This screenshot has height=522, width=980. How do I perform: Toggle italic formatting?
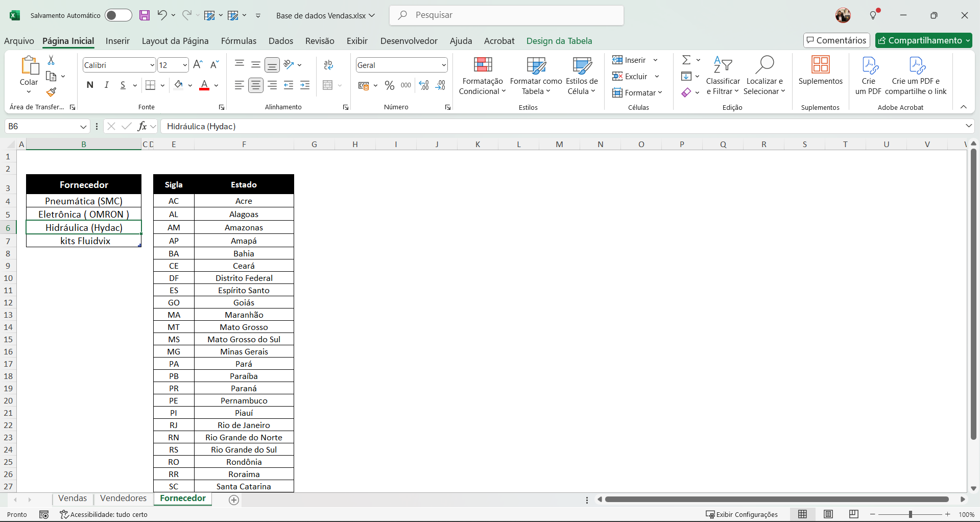pyautogui.click(x=106, y=85)
